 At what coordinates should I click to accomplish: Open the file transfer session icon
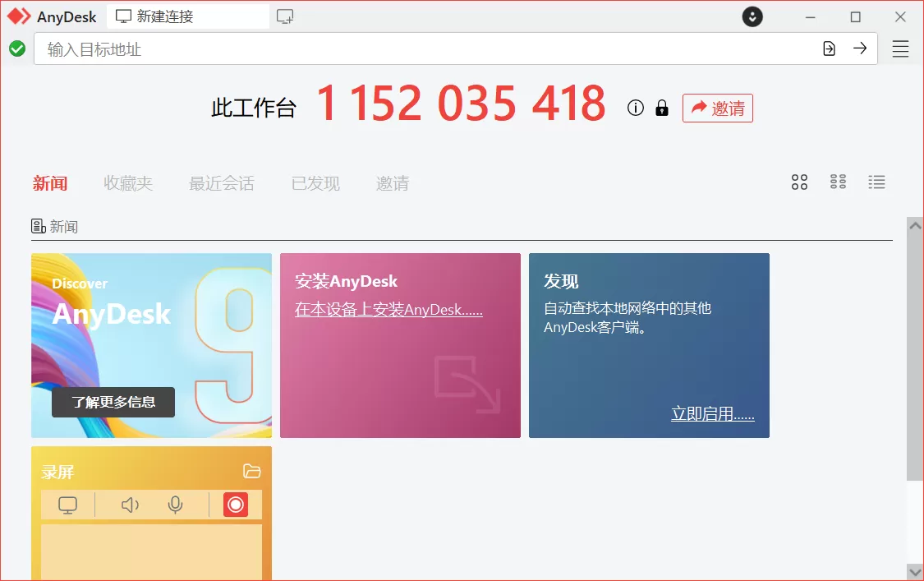(829, 48)
